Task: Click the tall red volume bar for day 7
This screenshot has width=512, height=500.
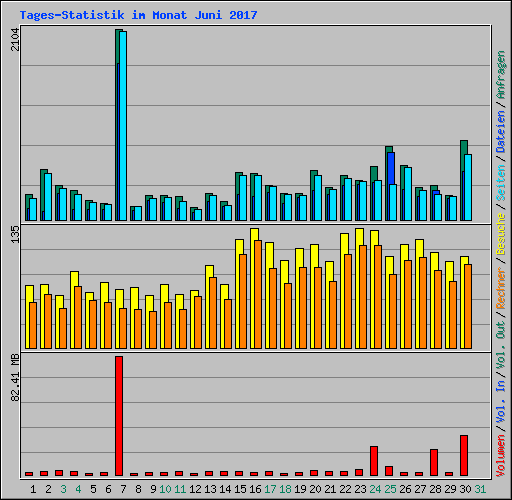Action: pos(119,416)
